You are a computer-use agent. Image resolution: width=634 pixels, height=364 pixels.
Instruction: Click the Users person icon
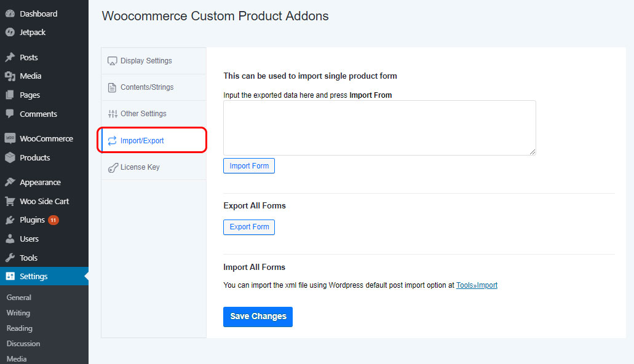(x=10, y=239)
